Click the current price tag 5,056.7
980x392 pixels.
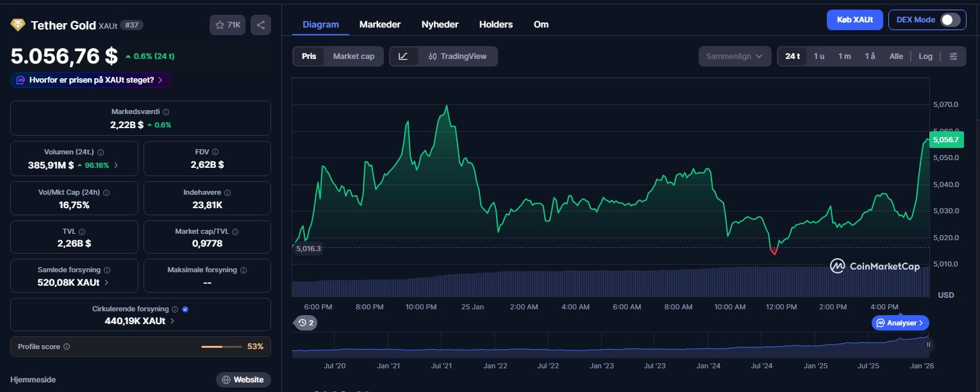click(x=946, y=139)
